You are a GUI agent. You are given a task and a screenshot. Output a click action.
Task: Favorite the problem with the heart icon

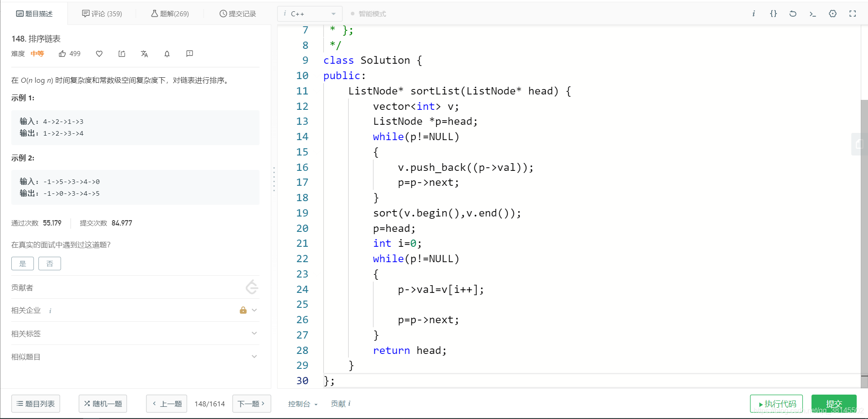[99, 54]
